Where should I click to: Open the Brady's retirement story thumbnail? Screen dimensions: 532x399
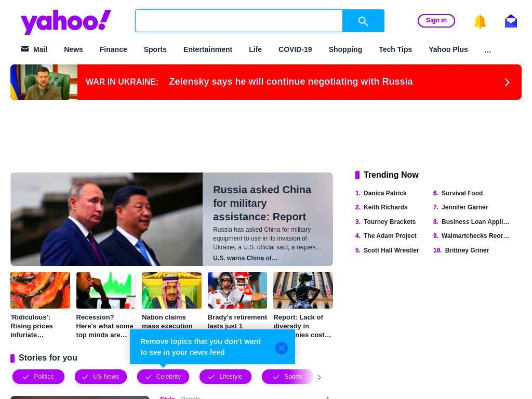(237, 290)
